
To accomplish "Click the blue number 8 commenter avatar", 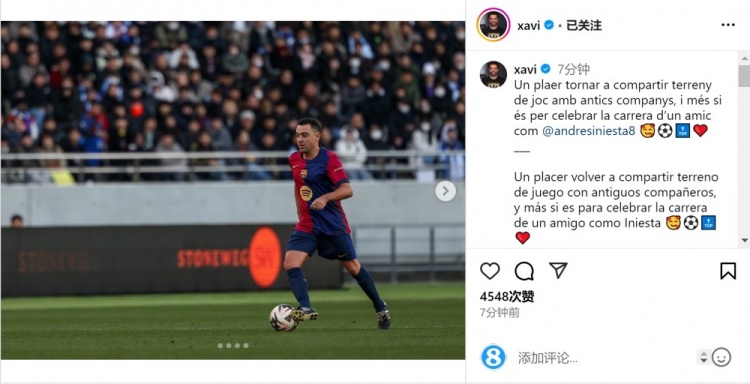I will click(493, 357).
